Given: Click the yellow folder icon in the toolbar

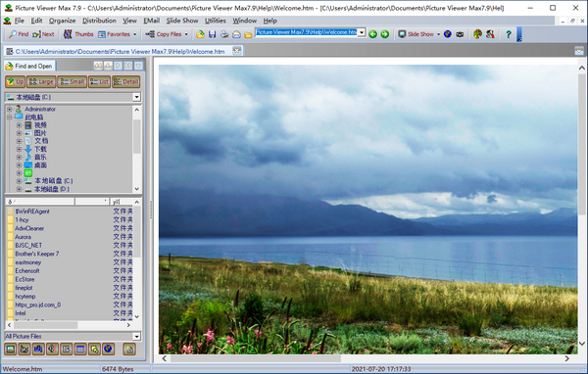Looking at the screenshot, I should tap(248, 34).
